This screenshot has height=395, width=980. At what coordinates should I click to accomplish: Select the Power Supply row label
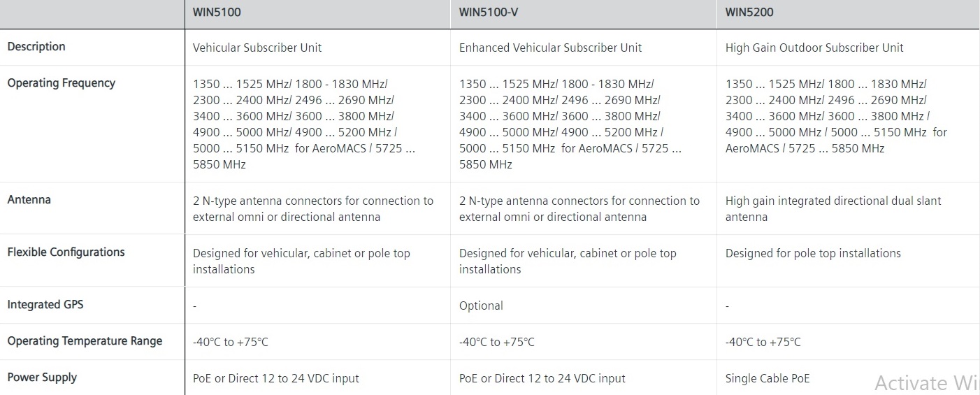[x=42, y=378]
